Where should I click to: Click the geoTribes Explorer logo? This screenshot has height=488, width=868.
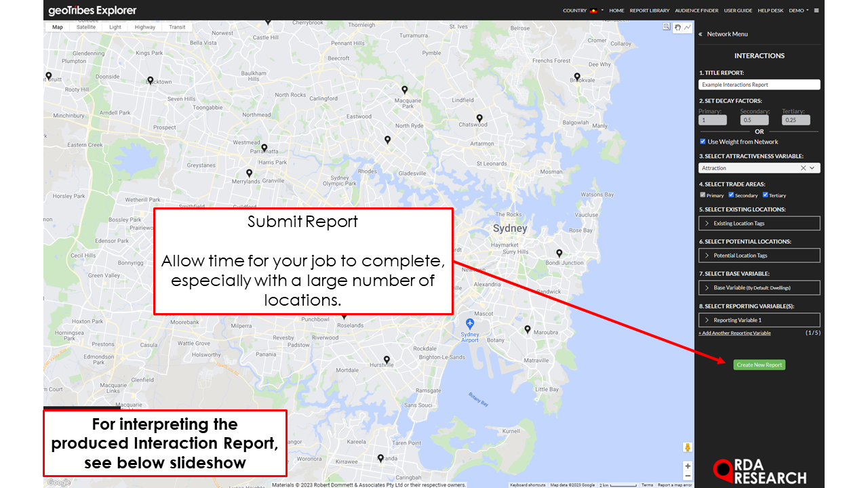pos(92,10)
